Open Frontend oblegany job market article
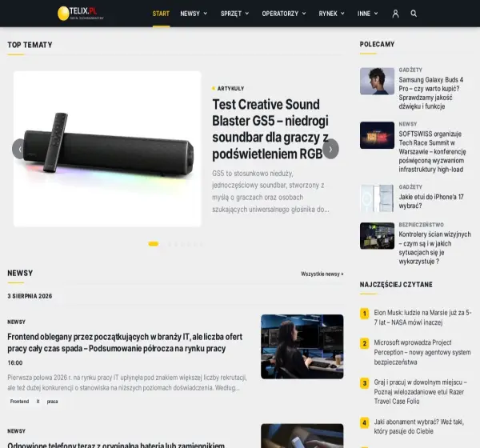480x448 pixels. click(x=125, y=342)
